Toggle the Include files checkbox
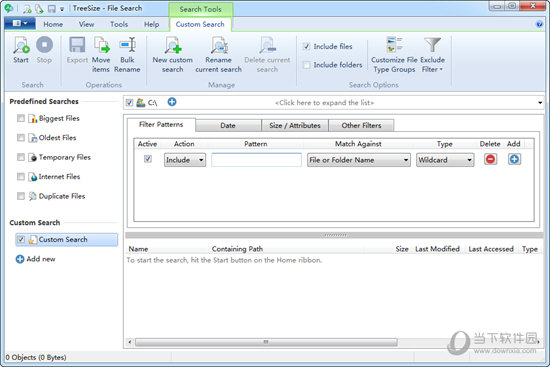550x367 pixels. pos(307,46)
